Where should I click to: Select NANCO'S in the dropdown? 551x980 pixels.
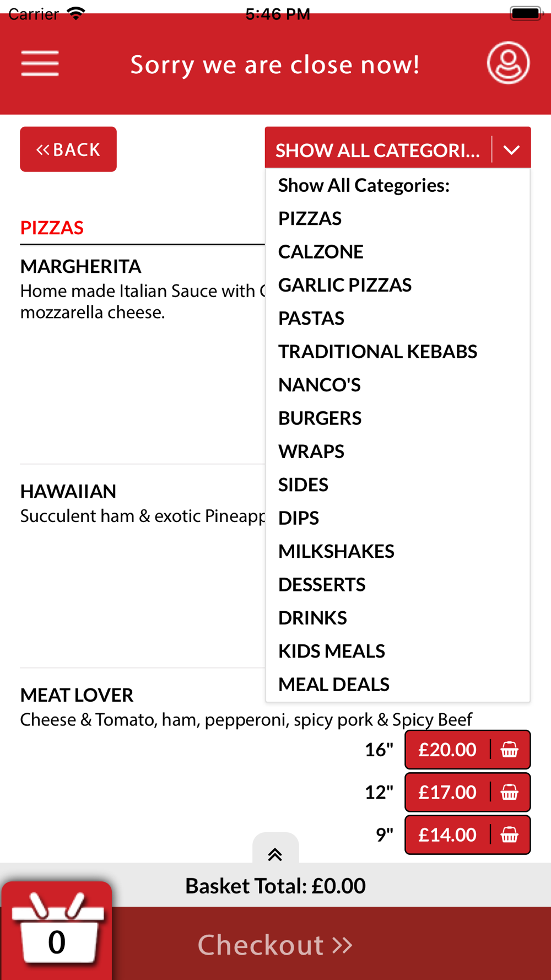(320, 385)
